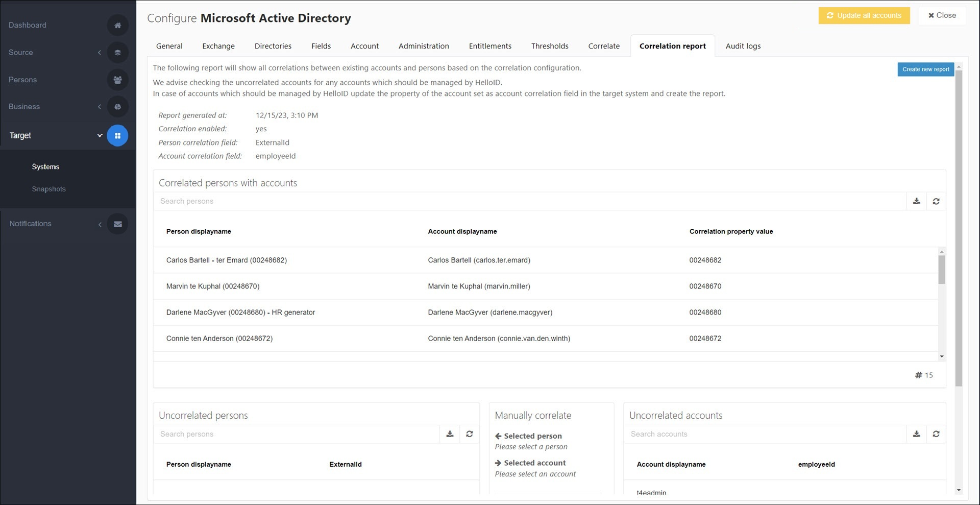Click the employeeId column header
Image resolution: width=980 pixels, height=505 pixels.
tap(816, 464)
